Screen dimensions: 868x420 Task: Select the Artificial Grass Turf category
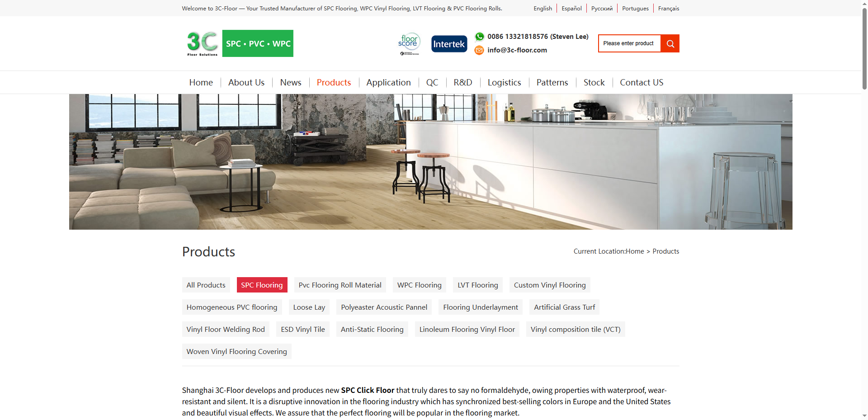pyautogui.click(x=564, y=307)
